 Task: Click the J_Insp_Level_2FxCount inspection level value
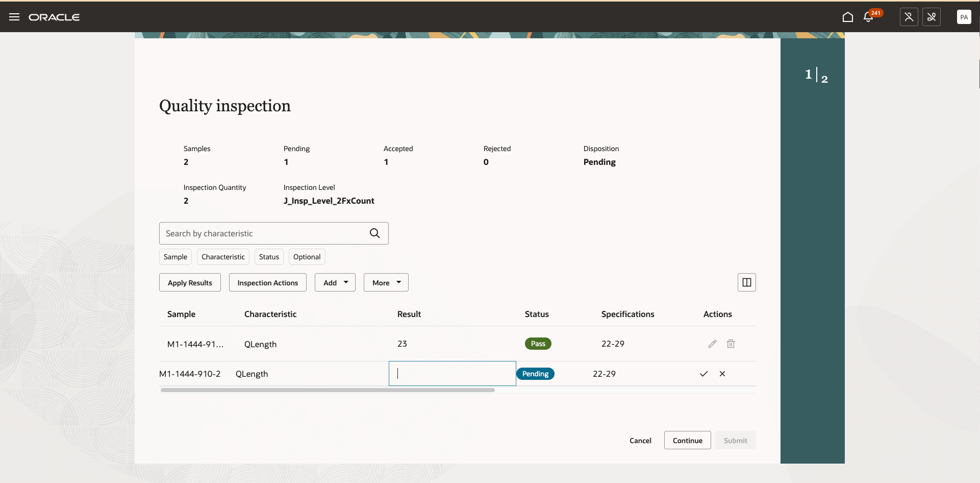[x=329, y=201]
